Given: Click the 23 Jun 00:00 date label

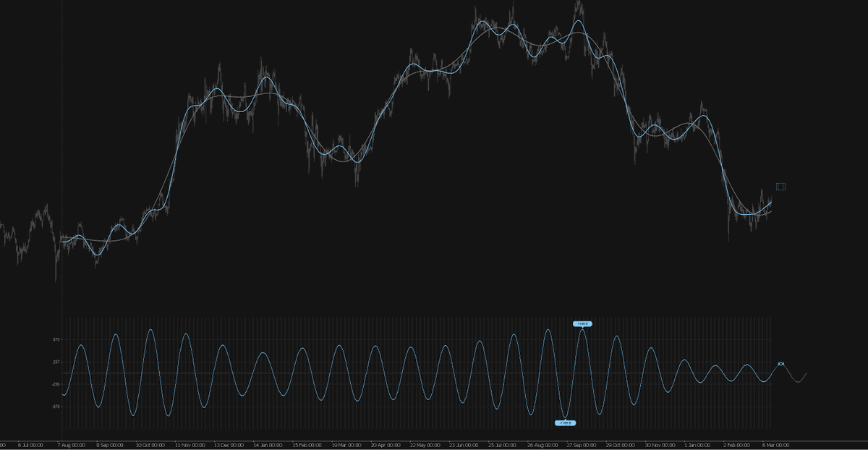Looking at the screenshot, I should tap(463, 446).
